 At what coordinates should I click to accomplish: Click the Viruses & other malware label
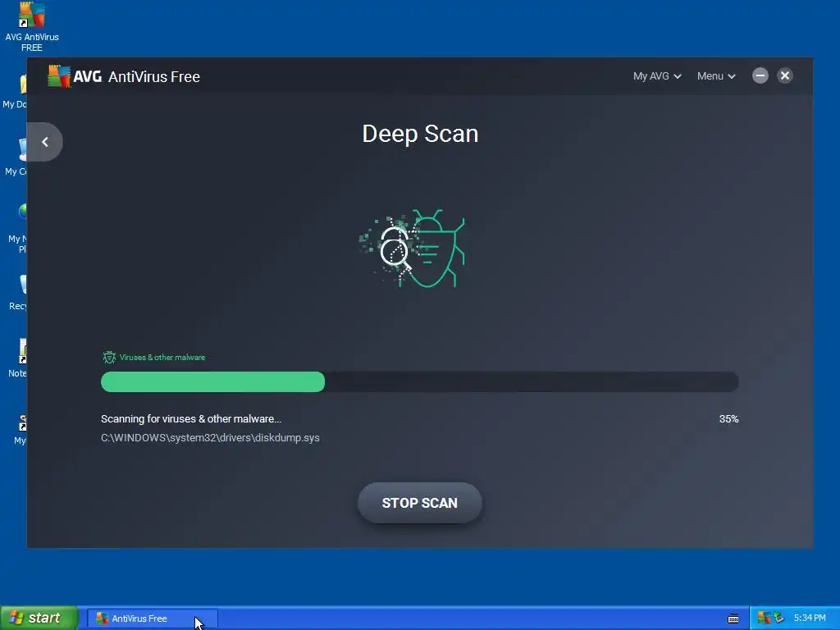162,358
